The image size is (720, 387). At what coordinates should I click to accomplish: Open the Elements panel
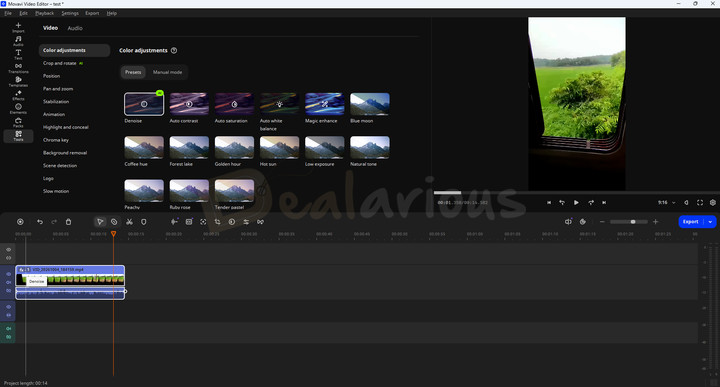coord(18,108)
